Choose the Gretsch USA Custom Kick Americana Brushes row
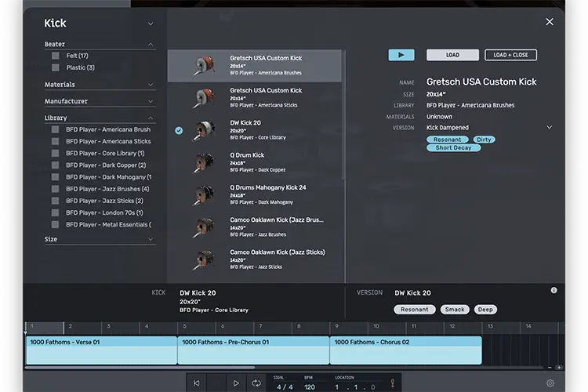 (x=254, y=66)
